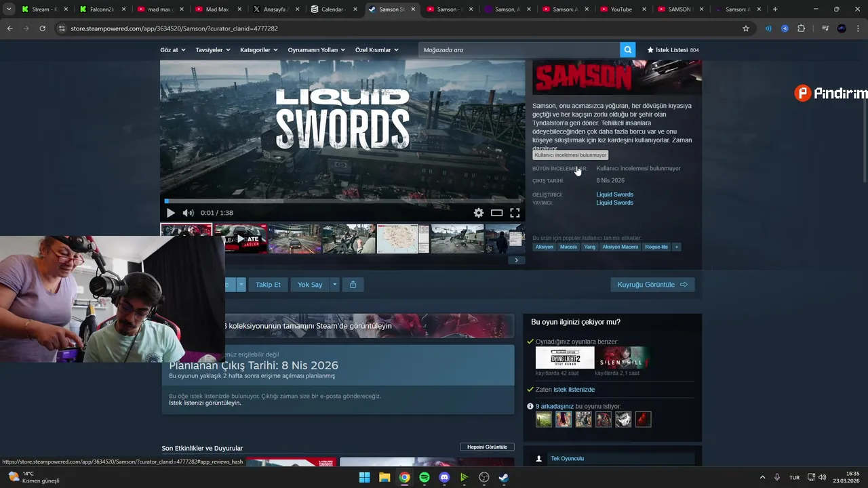Viewport: 868px width, 488px height.
Task: Open Discord from the taskbar
Action: [x=444, y=477]
